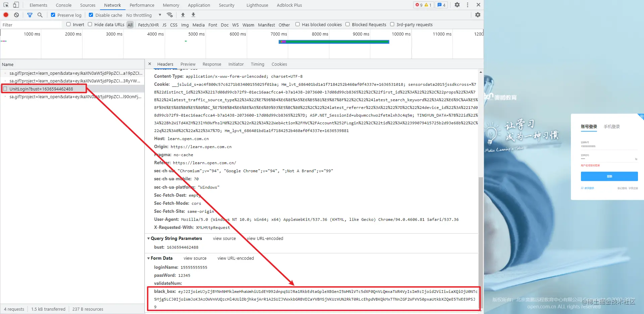This screenshot has height=314, width=644.
Task: Switch to the Console panel
Action: pyautogui.click(x=64, y=5)
